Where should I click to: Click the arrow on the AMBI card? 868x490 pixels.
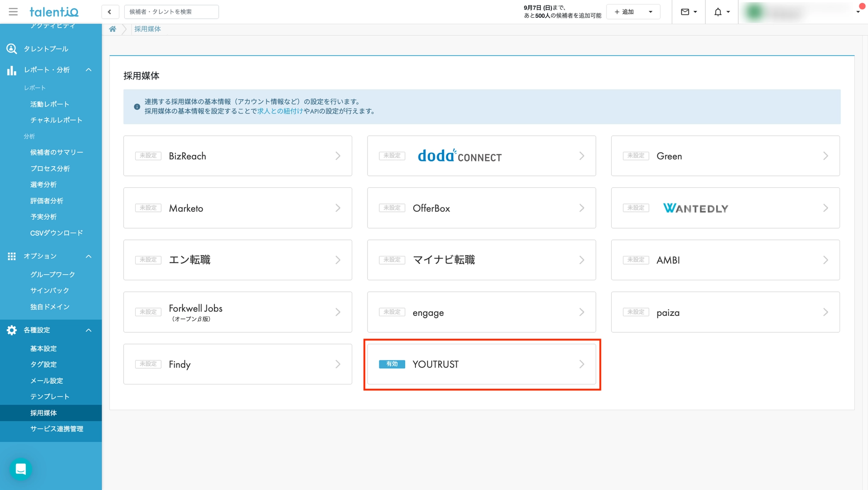(826, 260)
